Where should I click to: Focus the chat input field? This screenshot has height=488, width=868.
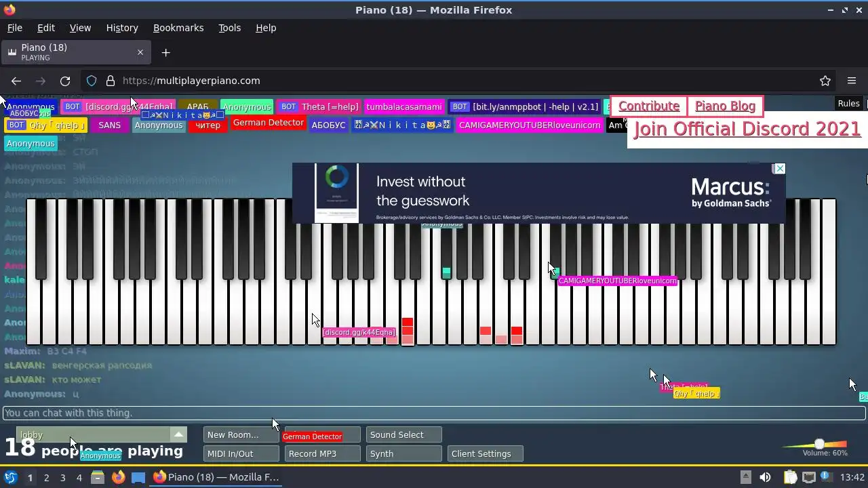434,413
